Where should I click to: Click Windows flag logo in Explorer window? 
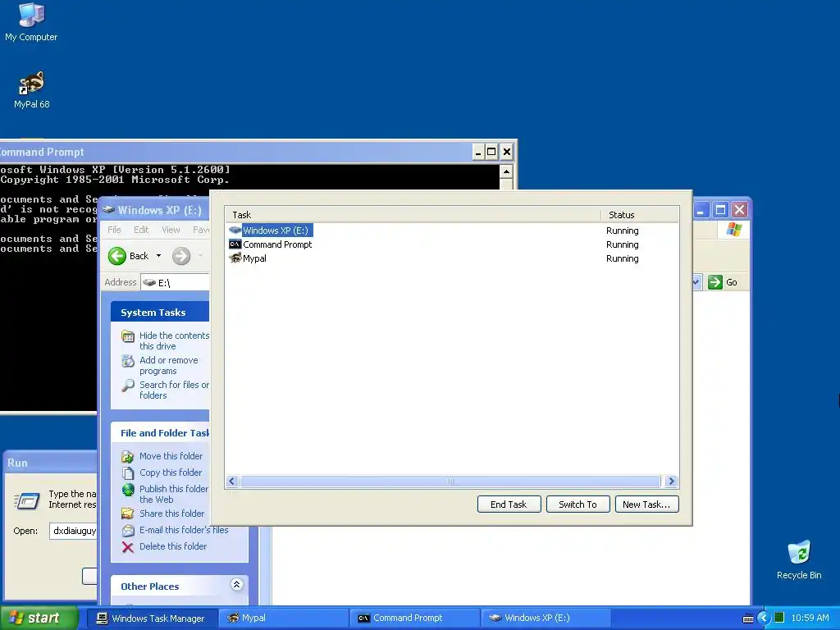point(734,230)
